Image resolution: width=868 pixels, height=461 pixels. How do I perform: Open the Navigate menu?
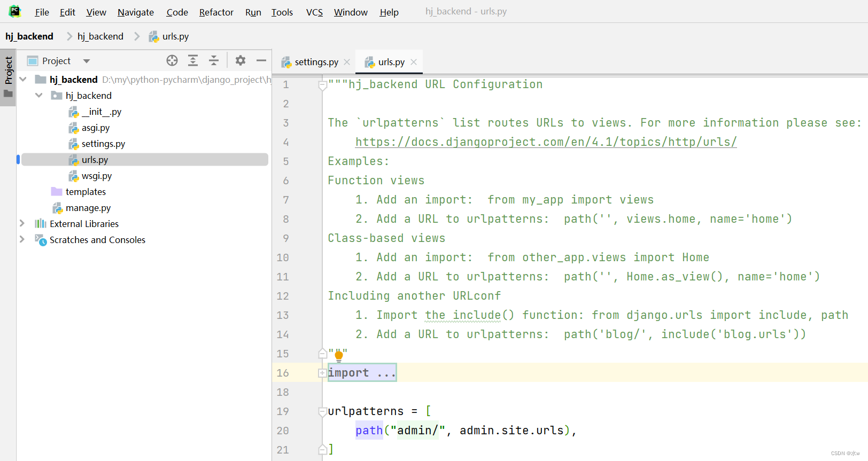136,12
